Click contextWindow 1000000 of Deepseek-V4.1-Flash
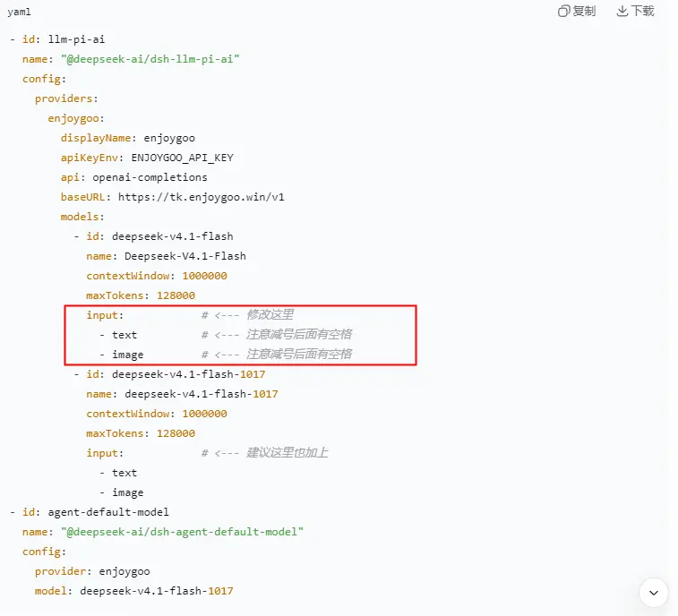The height and width of the screenshot is (616, 678). [x=157, y=276]
